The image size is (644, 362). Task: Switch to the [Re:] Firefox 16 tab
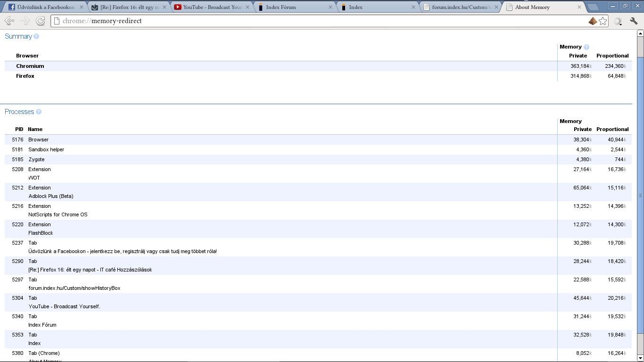point(128,7)
